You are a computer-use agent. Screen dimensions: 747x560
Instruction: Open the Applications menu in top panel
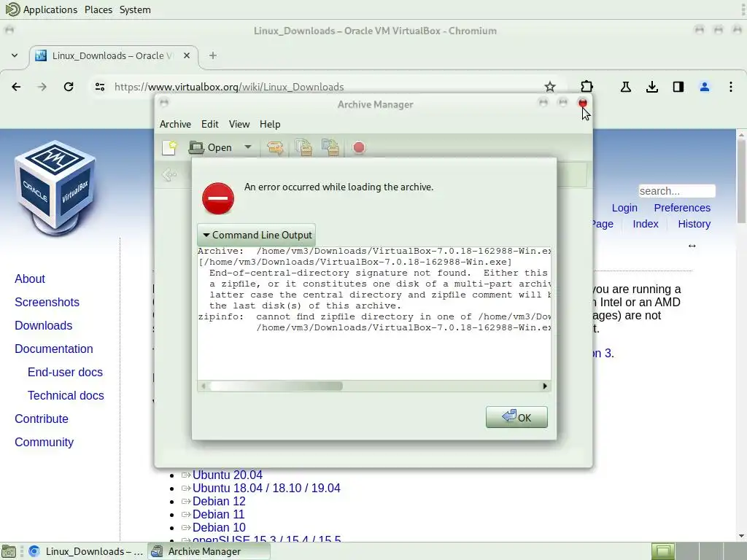50,9
